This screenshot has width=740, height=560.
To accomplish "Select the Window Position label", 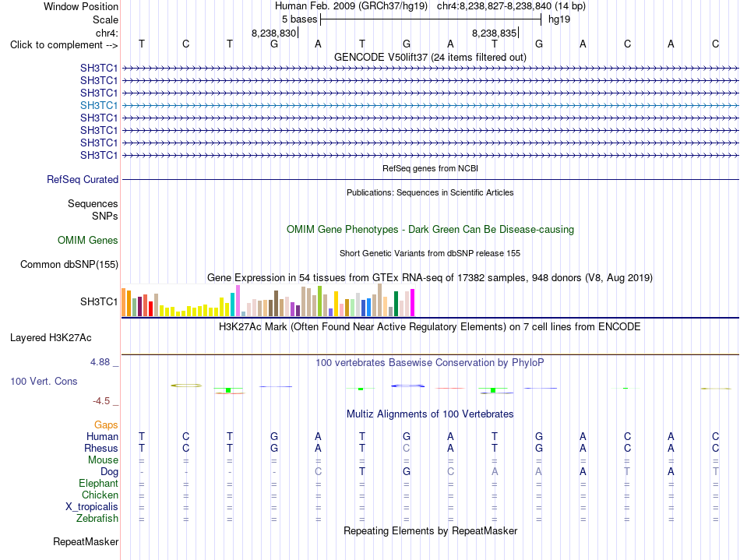I will 81,6.
